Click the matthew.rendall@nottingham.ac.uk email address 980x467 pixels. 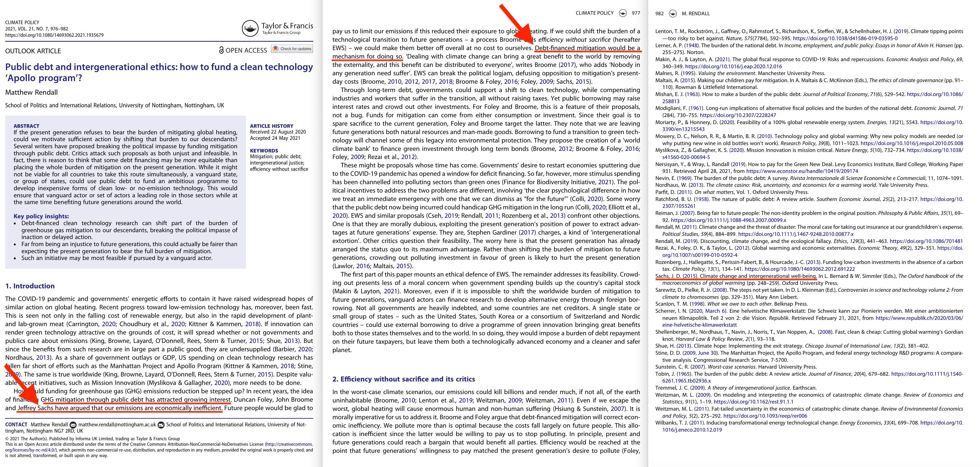point(117,424)
